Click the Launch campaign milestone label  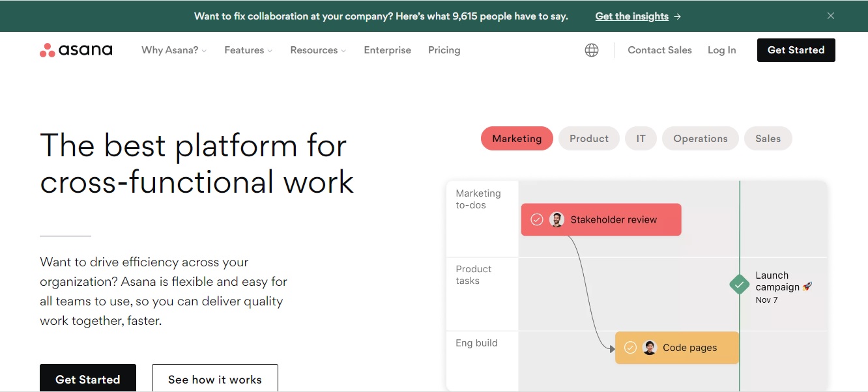tap(784, 281)
